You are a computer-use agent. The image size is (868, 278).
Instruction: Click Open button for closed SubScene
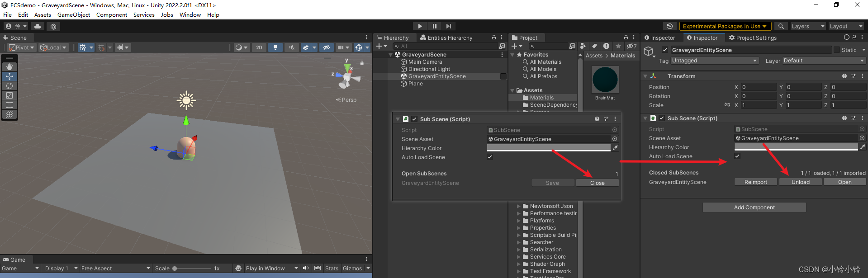pos(844,182)
